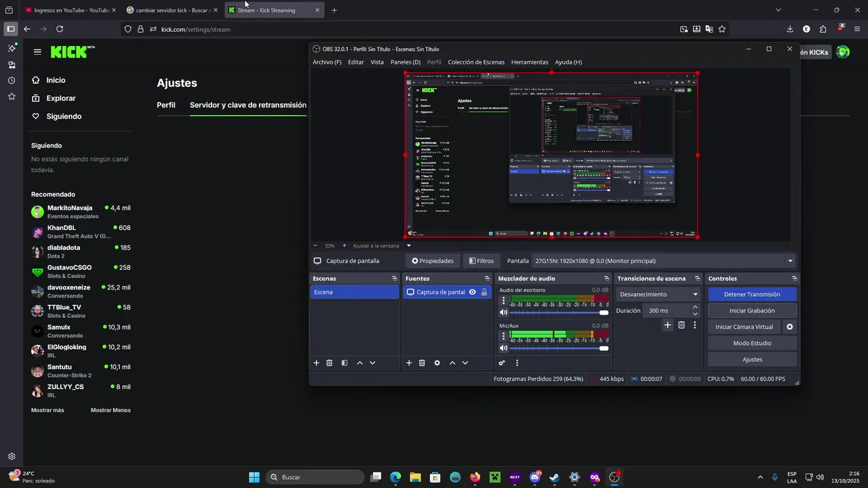This screenshot has width=868, height=488.
Task: Zoom out the OBS preview
Action: 315,246
